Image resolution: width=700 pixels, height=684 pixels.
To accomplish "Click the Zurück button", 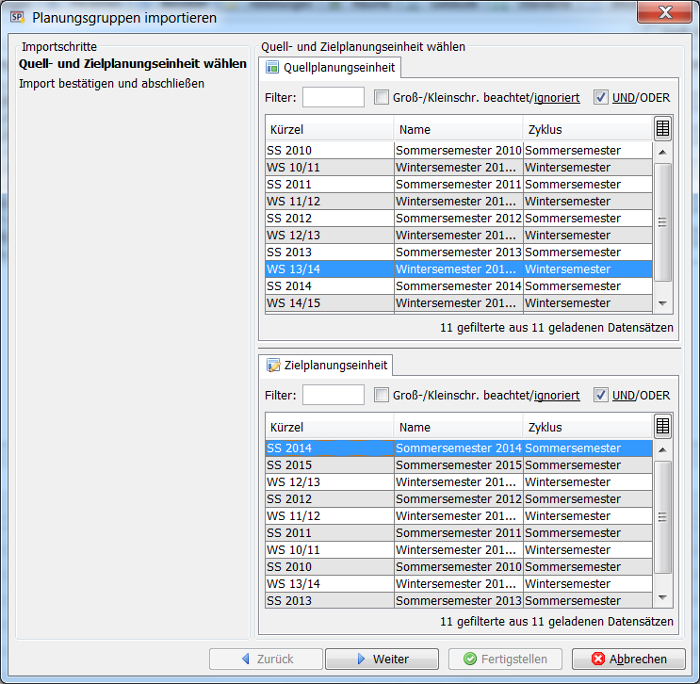I will click(266, 659).
